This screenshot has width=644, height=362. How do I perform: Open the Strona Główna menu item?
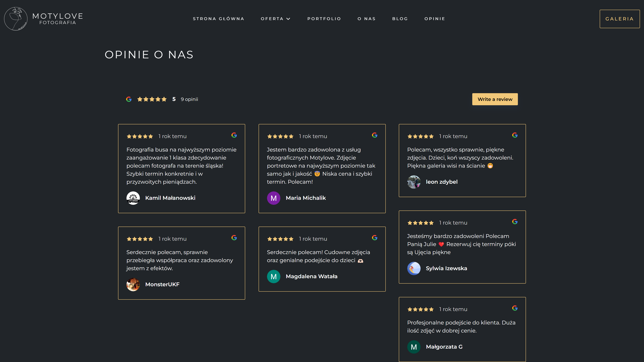click(x=218, y=19)
